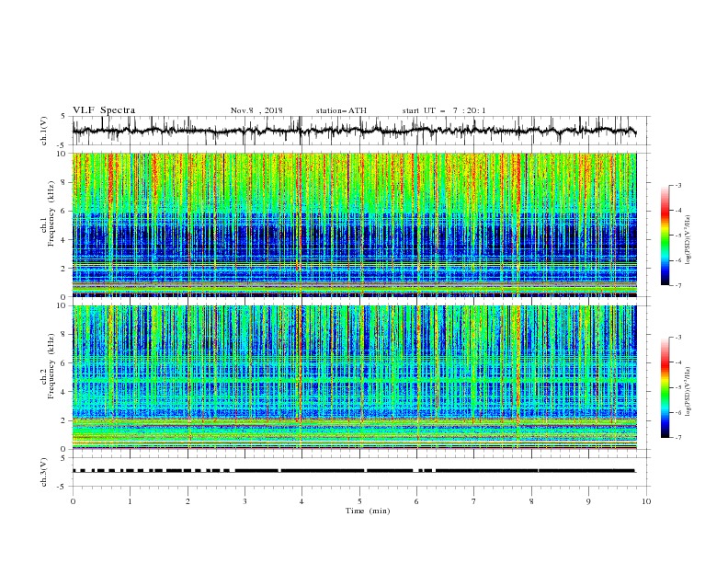Click the "8" kHz tick of ch.1 spectrogram
The height and width of the screenshot is (563, 728).
pos(64,182)
